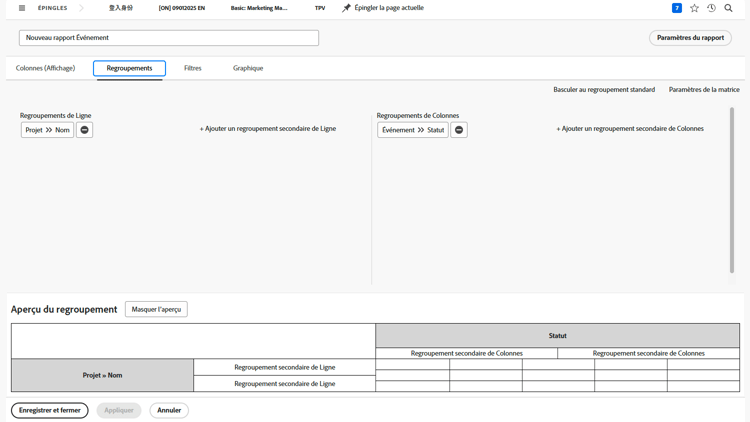Open the hamburger main menu
750x422 pixels.
tap(22, 8)
